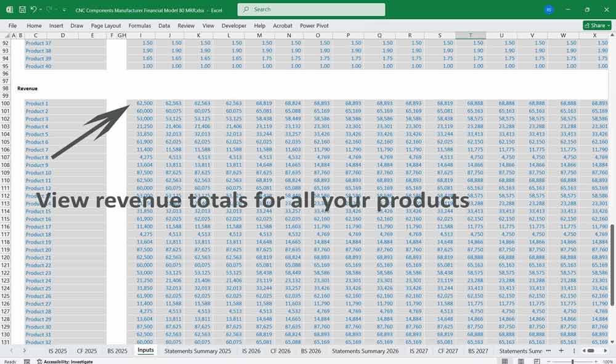Click the Revenue heading cell
Viewport: 616px width, 364px height.
click(x=28, y=88)
